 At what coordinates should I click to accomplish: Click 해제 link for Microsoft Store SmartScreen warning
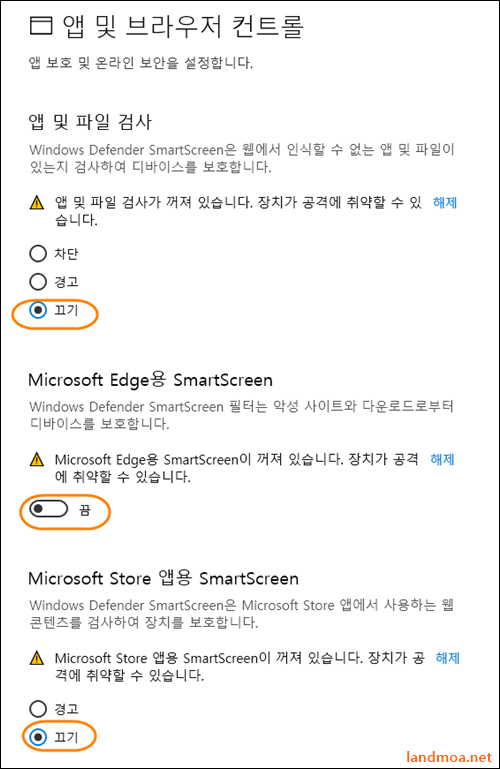coord(448,658)
